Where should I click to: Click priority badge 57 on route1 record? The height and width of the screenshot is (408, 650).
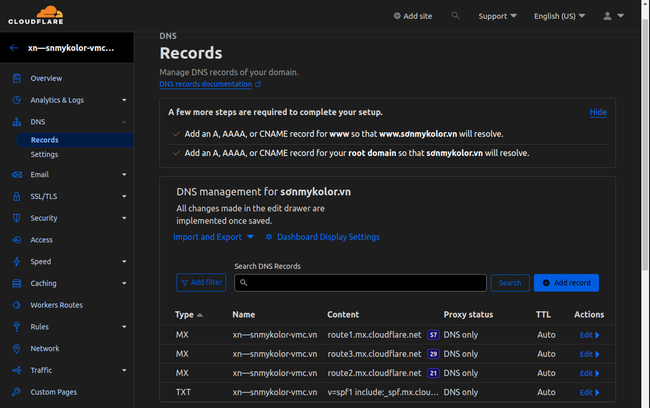click(x=433, y=335)
